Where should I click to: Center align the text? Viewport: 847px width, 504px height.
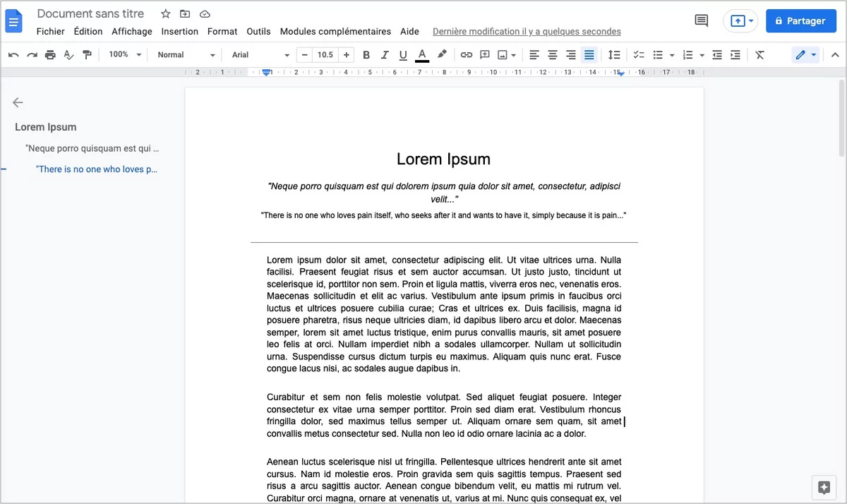click(x=553, y=54)
